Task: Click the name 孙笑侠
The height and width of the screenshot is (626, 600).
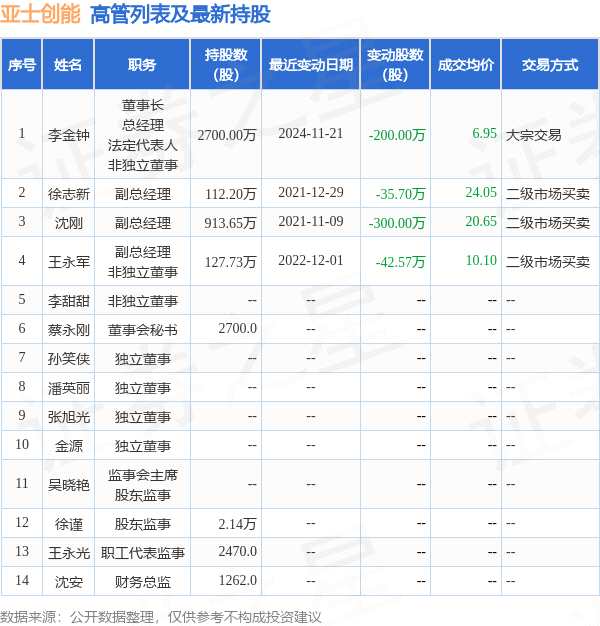Action: point(68,359)
